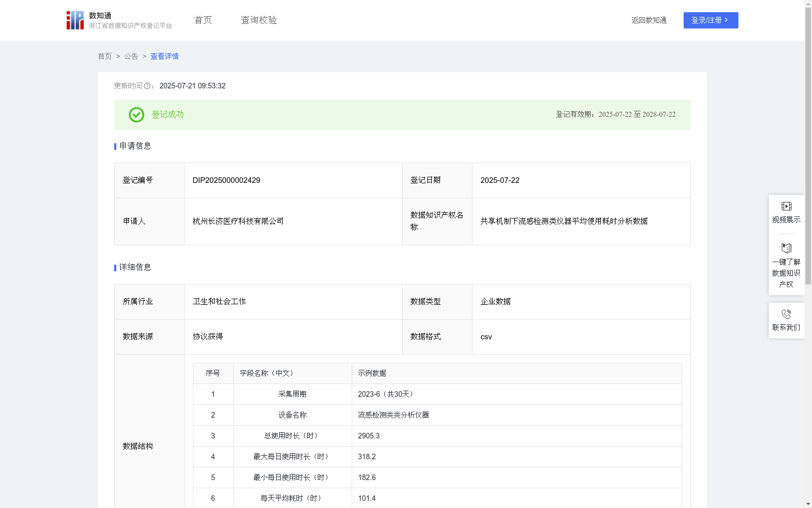Select applicant 杭州长济医疗科技有限公司

pyautogui.click(x=238, y=221)
